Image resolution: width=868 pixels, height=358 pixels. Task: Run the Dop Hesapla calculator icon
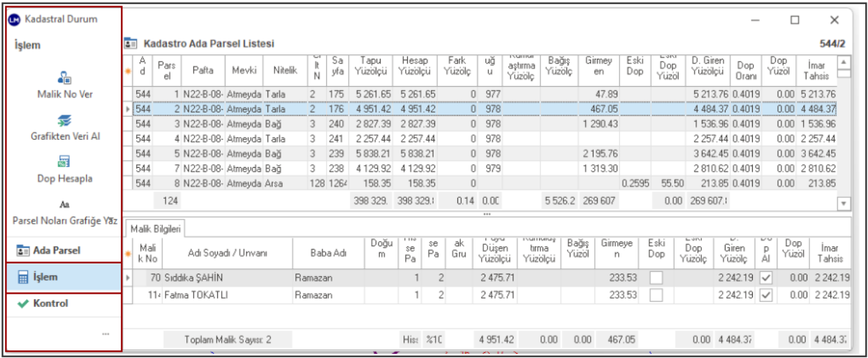coord(64,164)
